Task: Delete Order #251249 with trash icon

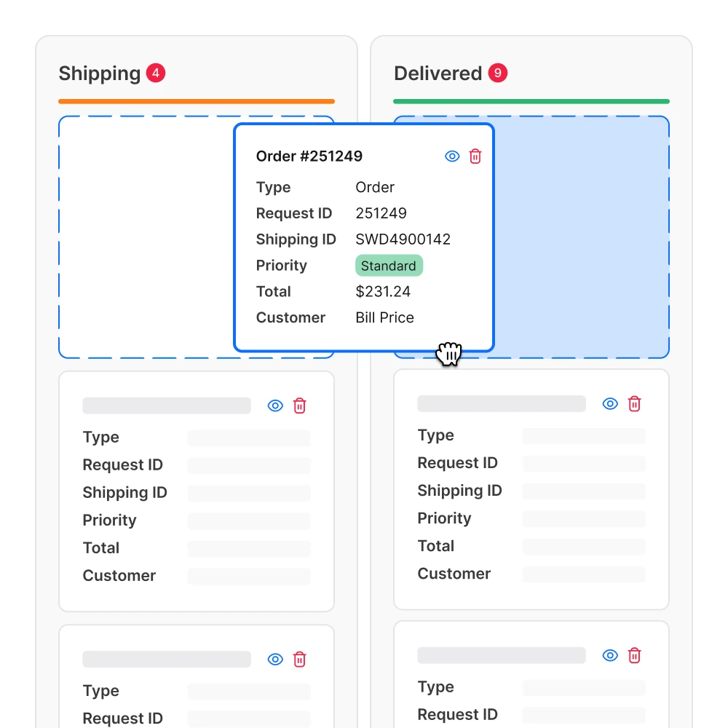Action: tap(475, 157)
